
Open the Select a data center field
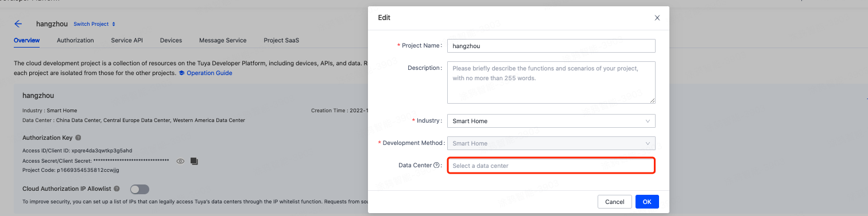coord(551,166)
